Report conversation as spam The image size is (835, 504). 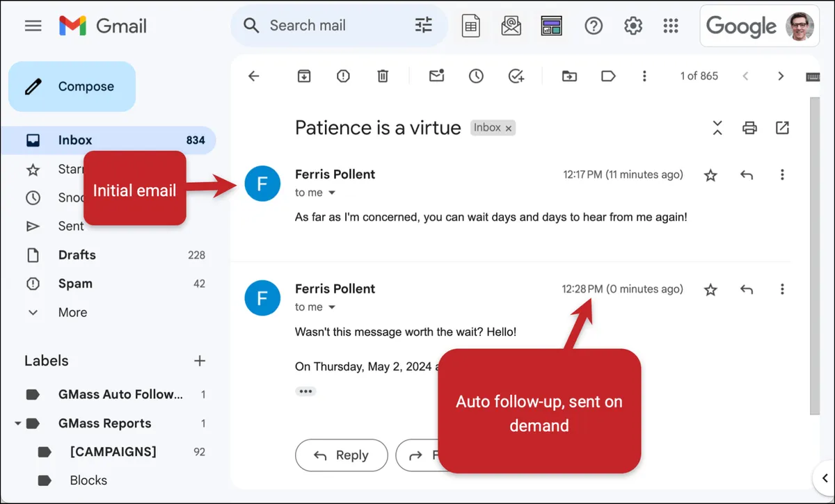pyautogui.click(x=343, y=76)
